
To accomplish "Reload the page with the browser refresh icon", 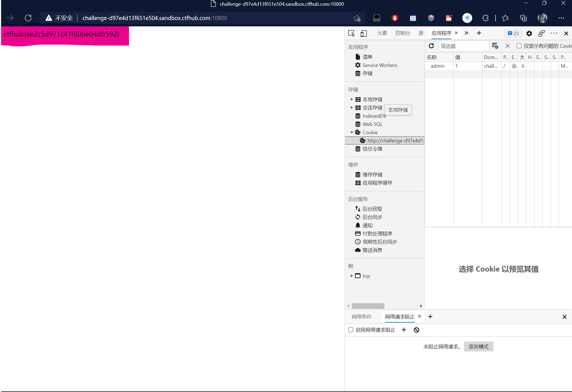I will (x=28, y=18).
